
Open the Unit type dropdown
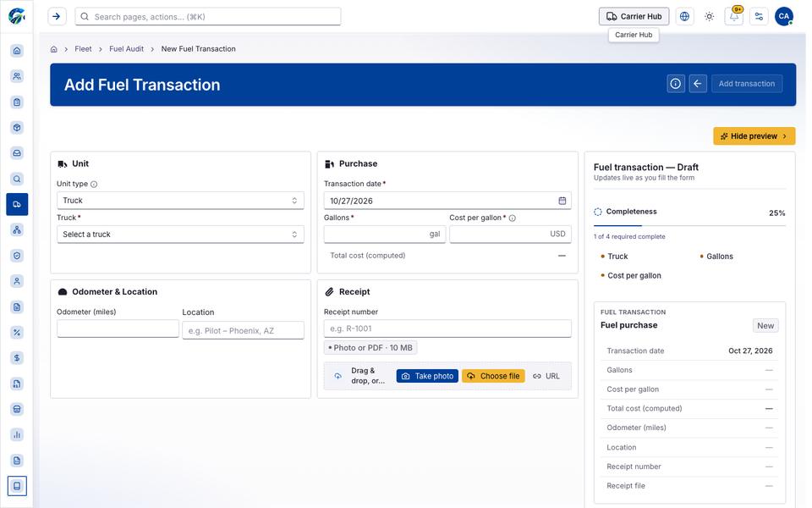click(180, 201)
